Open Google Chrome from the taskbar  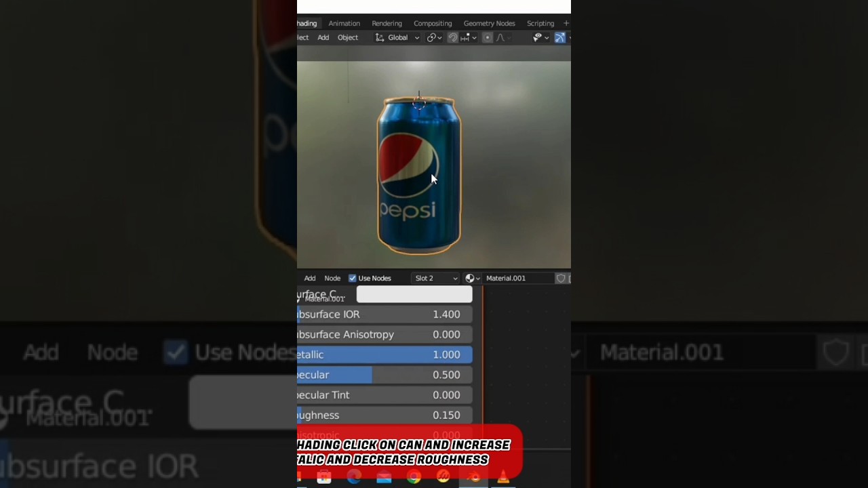414,478
